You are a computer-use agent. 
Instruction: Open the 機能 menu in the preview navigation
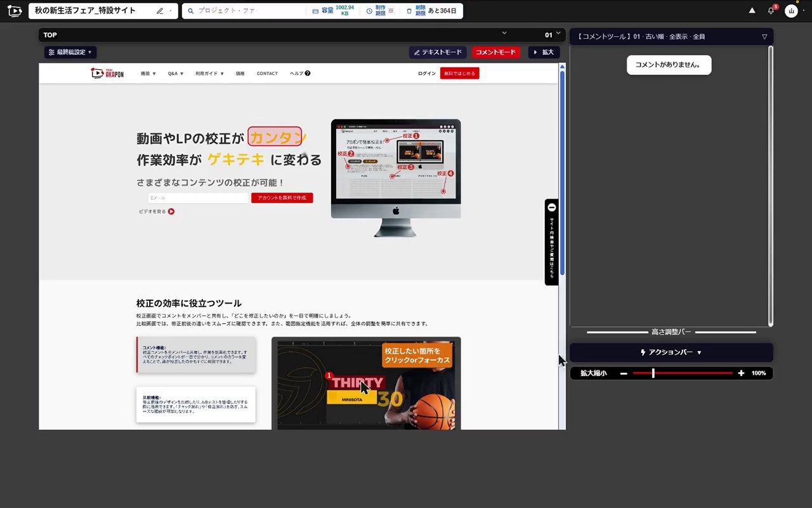[148, 73]
